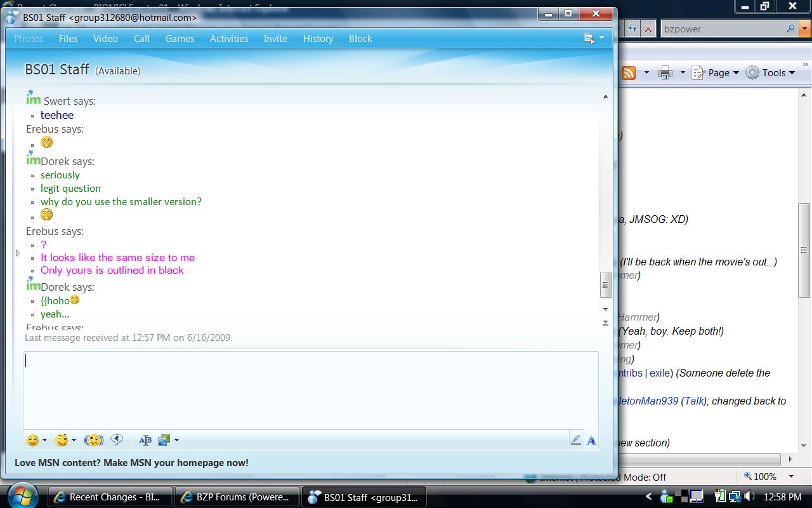Start a Video call from the toolbar
The width and height of the screenshot is (812, 508).
click(105, 39)
